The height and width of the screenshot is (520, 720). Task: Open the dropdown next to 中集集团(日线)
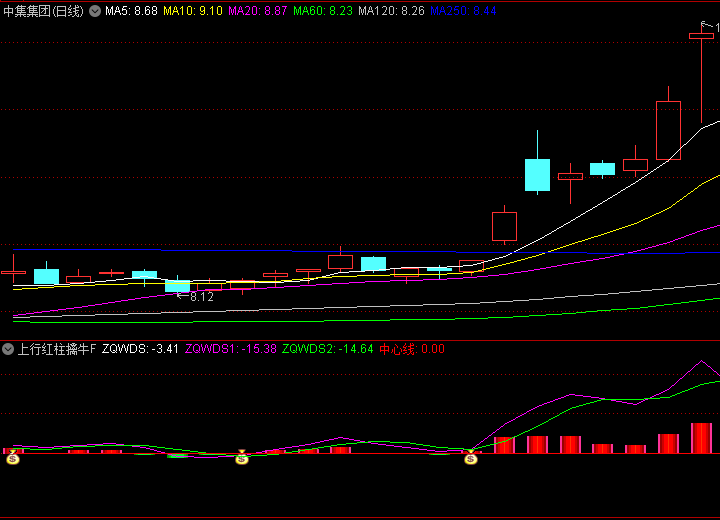[x=95, y=11]
